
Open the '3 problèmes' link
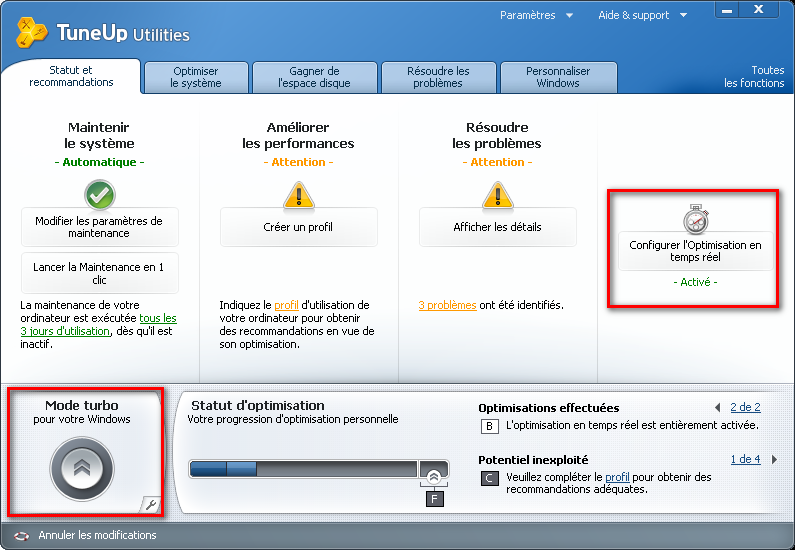(447, 305)
